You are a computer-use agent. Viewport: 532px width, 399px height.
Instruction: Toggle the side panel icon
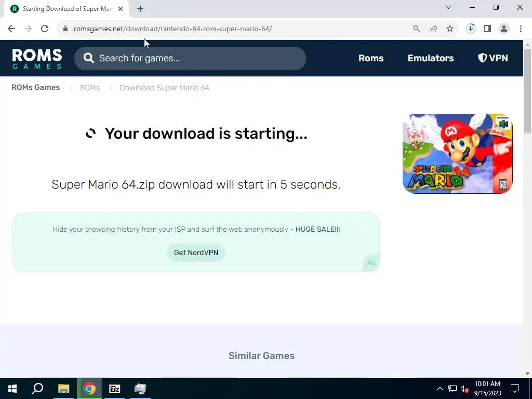click(x=487, y=29)
